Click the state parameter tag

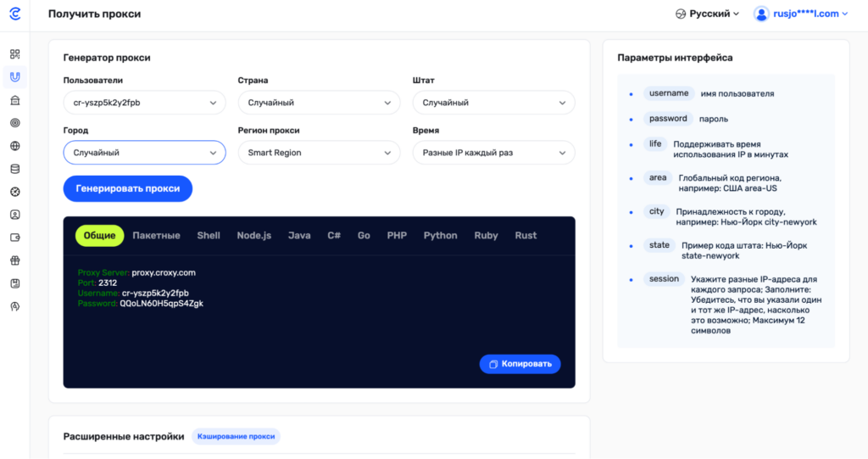659,245
